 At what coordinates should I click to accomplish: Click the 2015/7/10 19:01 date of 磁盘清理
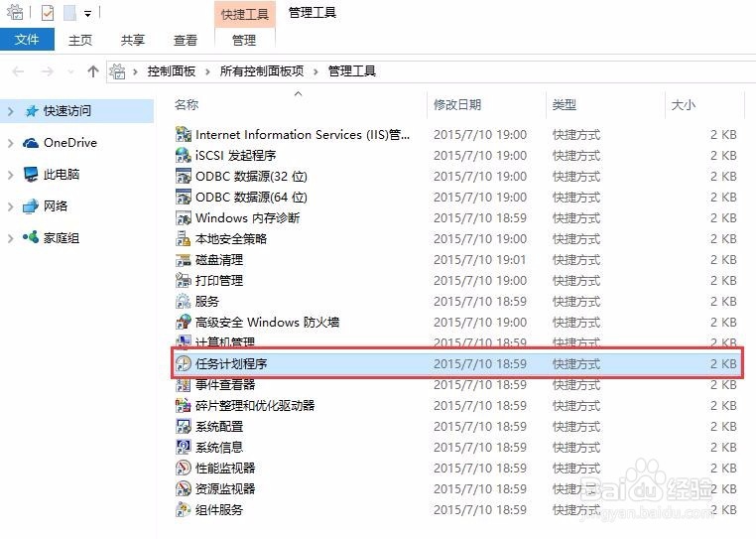[480, 260]
